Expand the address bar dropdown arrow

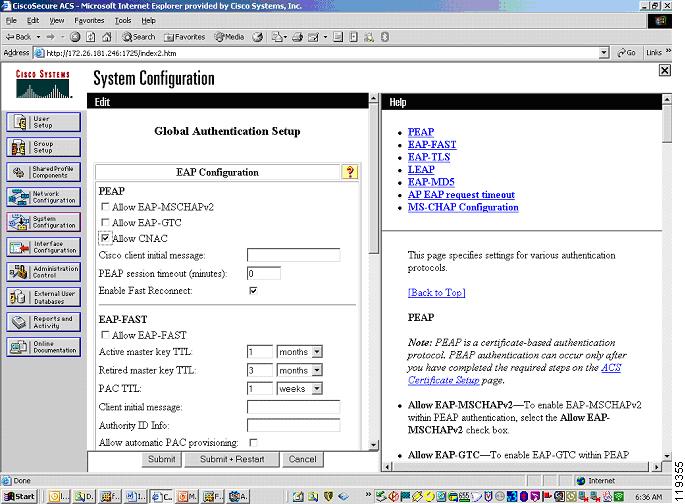[604, 53]
